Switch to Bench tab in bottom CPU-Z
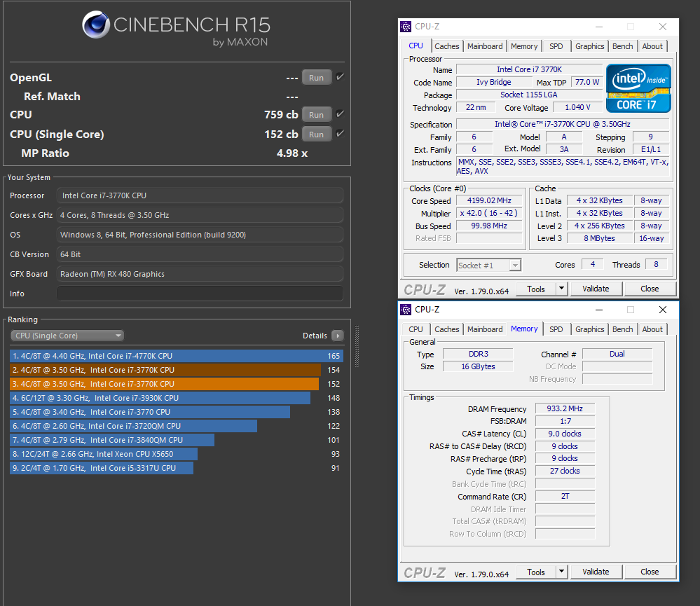 click(622, 329)
